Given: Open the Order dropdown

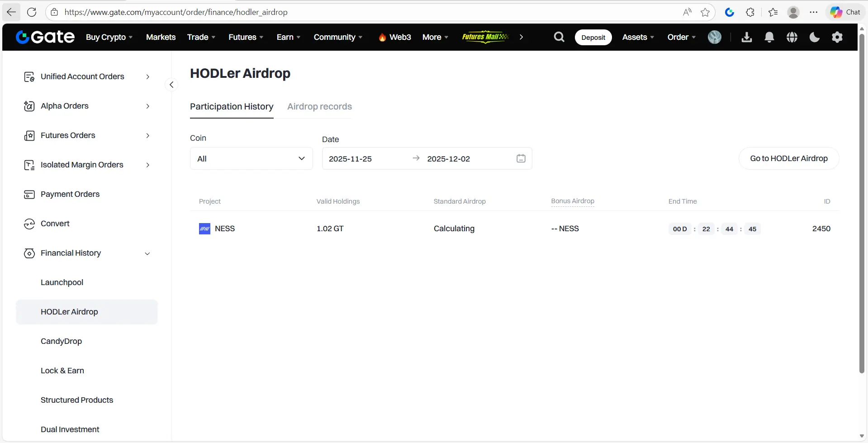Looking at the screenshot, I should pyautogui.click(x=682, y=37).
